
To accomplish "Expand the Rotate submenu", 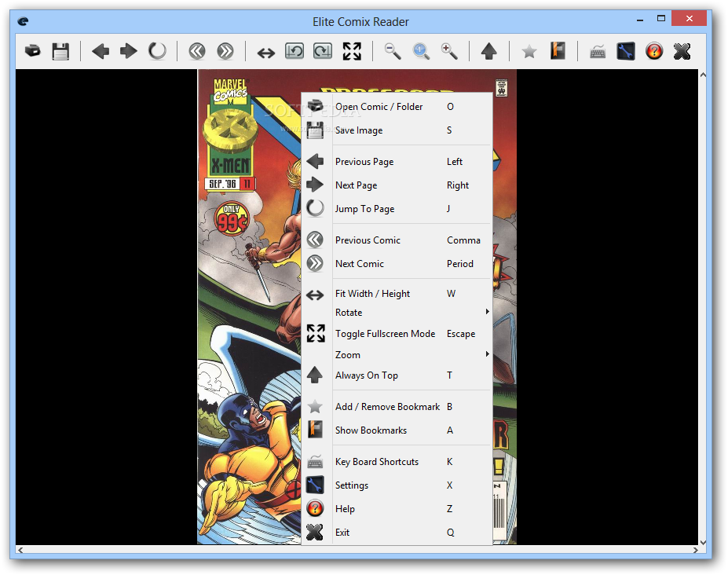I will (397, 313).
